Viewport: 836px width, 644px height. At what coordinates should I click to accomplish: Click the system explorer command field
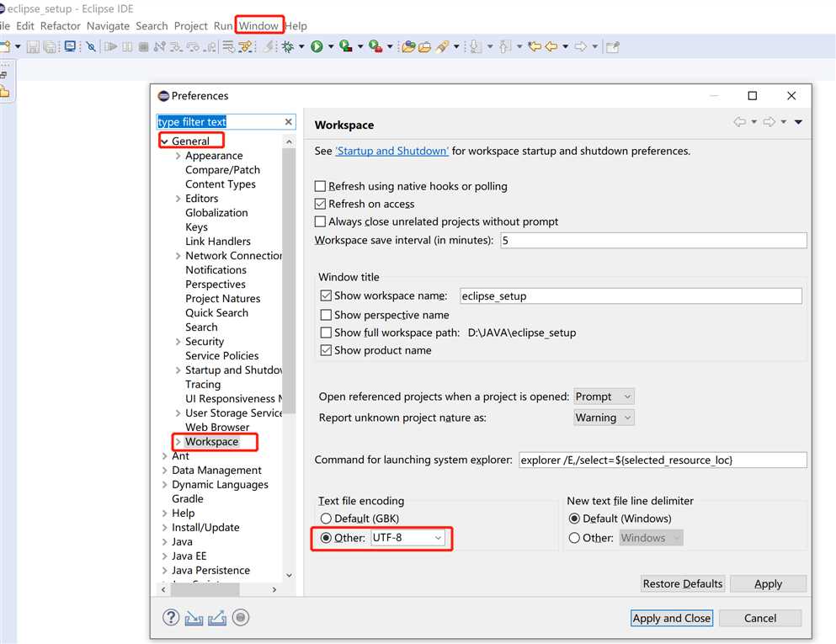click(x=663, y=460)
